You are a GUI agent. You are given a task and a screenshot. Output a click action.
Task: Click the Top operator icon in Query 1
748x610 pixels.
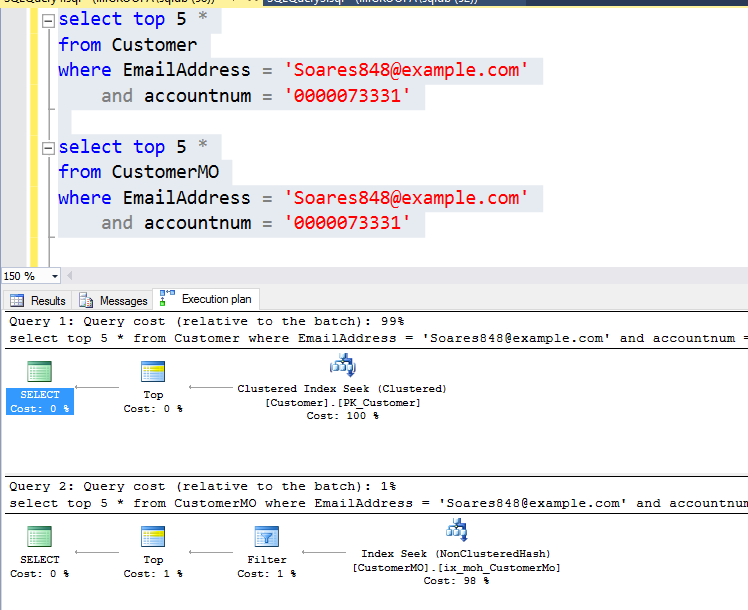click(153, 372)
